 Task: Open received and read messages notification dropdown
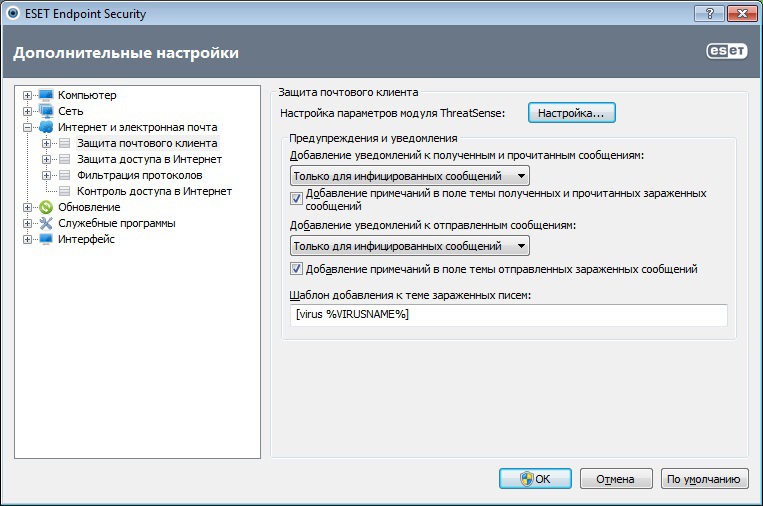(x=409, y=176)
